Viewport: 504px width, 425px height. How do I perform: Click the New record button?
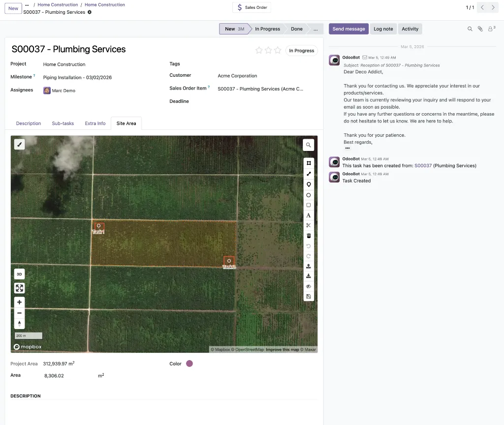[13, 8]
